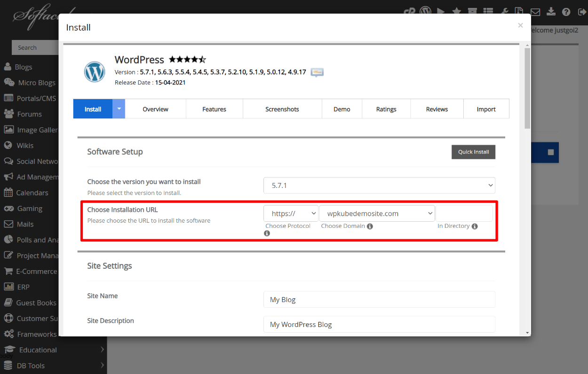588x374 pixels.
Task: Click the Quick Install button
Action: tap(474, 152)
